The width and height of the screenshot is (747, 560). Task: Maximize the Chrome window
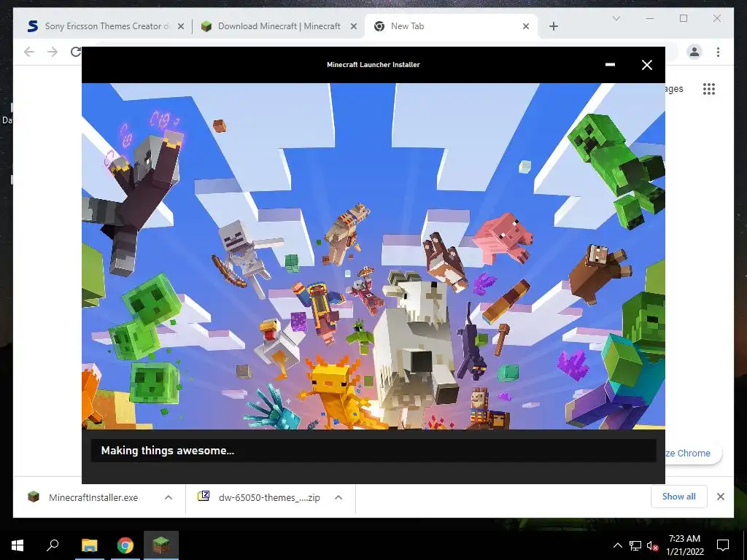[x=683, y=18]
